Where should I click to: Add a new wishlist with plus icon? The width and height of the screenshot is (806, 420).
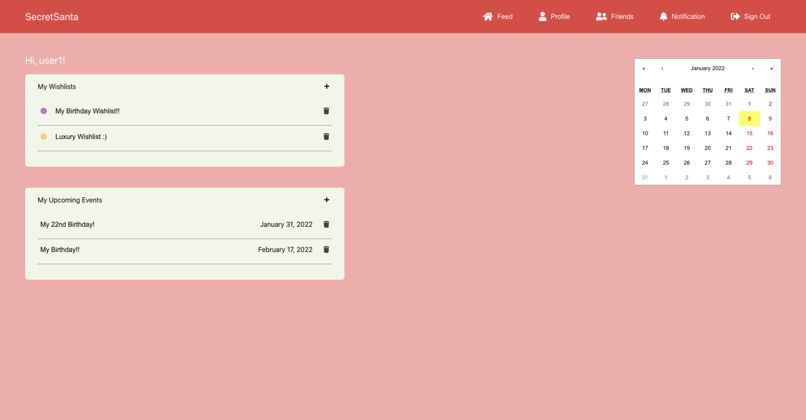pyautogui.click(x=326, y=86)
